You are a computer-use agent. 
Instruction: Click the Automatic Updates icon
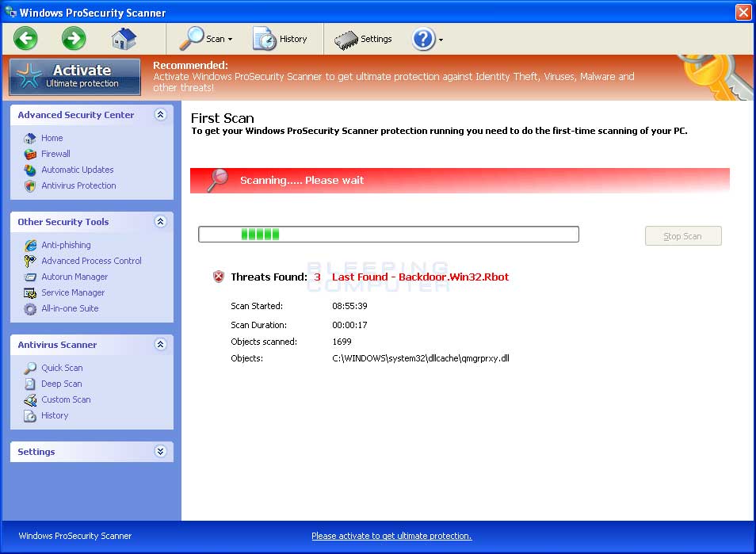click(x=30, y=170)
